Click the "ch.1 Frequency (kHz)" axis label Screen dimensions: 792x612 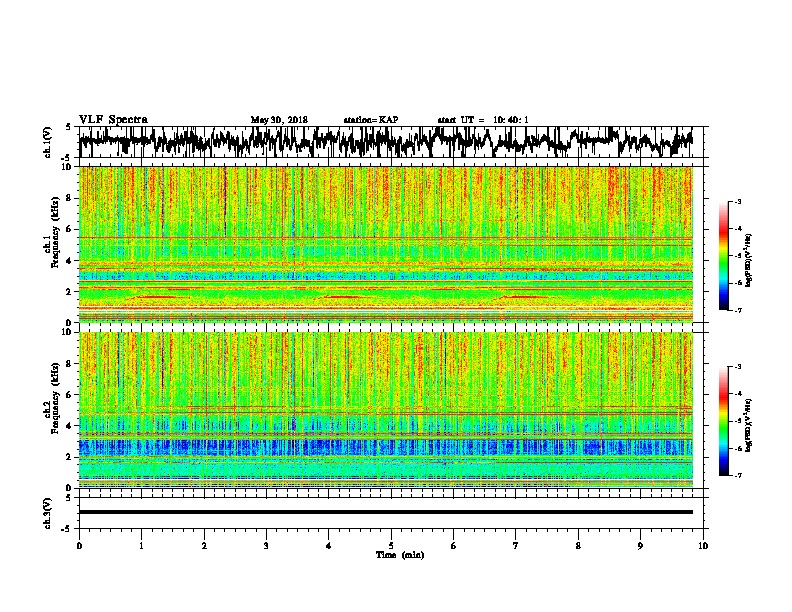point(52,232)
